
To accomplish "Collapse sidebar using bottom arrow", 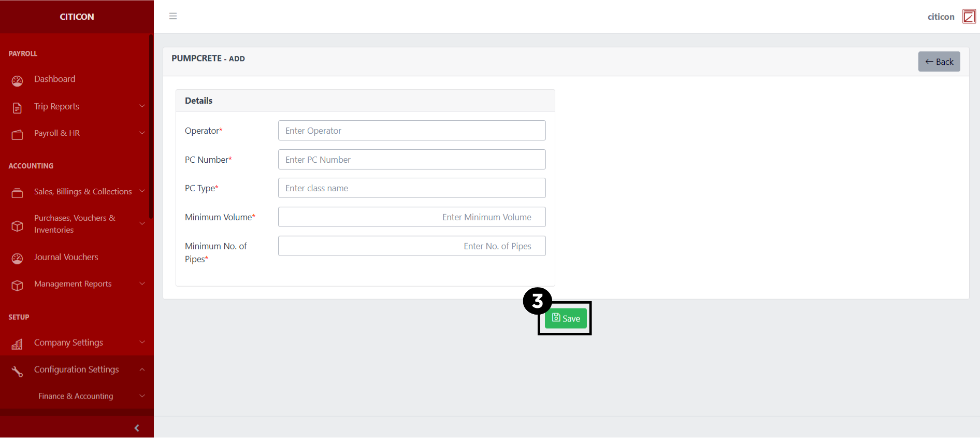I will pos(137,428).
